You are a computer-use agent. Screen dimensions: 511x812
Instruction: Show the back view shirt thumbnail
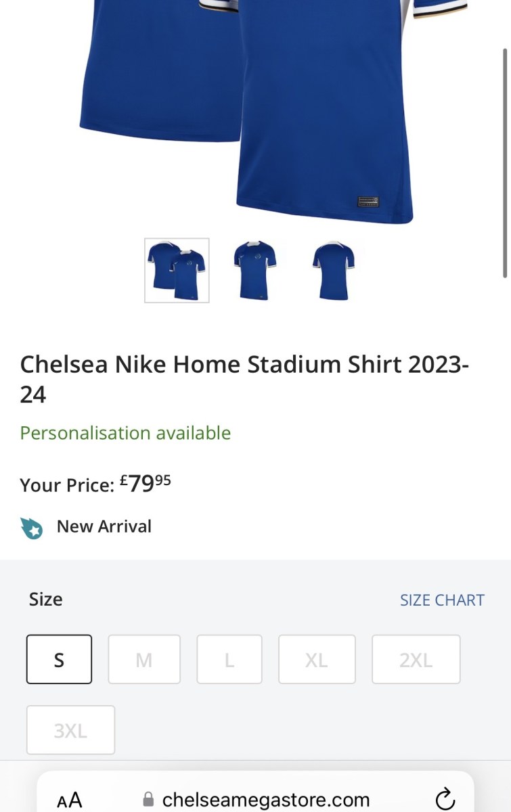(x=334, y=271)
